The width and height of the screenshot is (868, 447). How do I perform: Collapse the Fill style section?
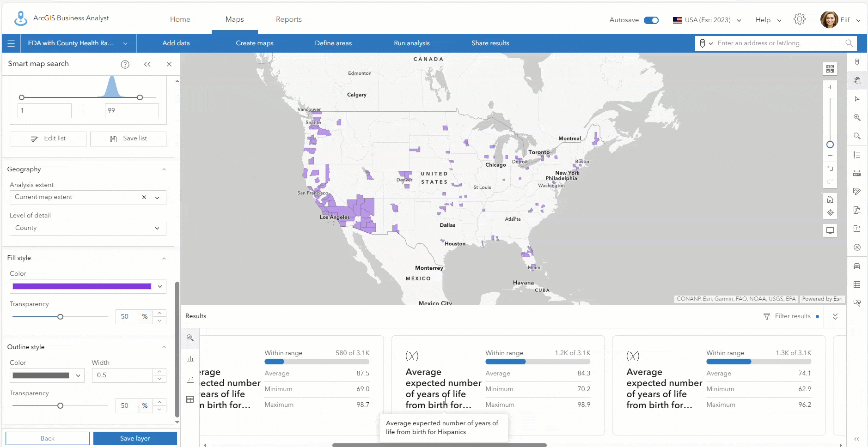(164, 258)
